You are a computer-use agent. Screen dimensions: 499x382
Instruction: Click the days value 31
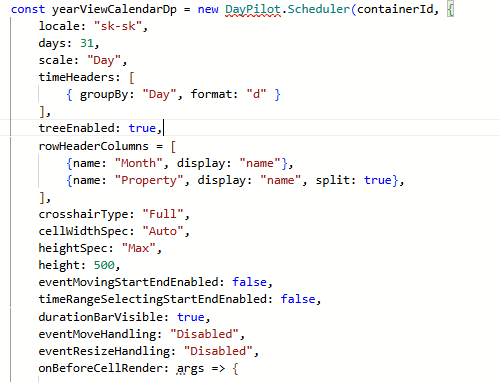point(87,43)
